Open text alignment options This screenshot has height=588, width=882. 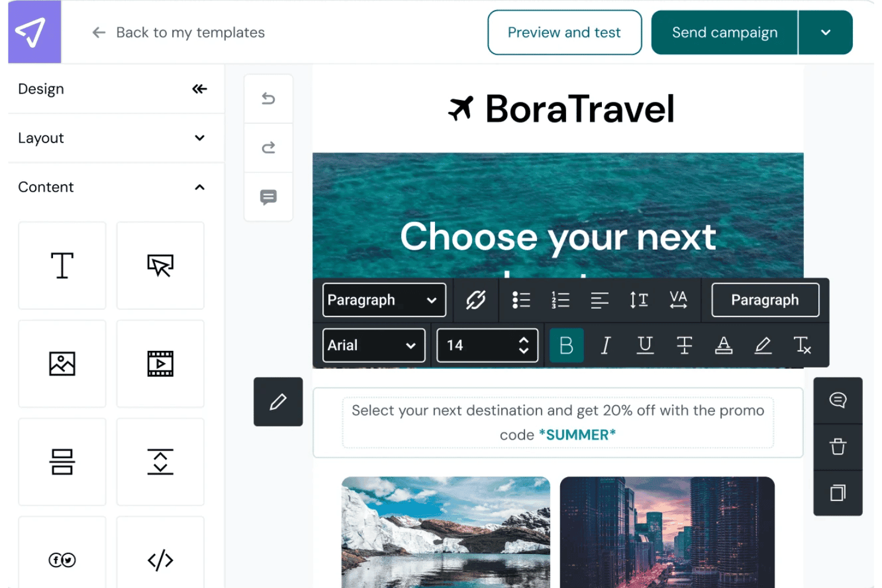[x=600, y=300]
